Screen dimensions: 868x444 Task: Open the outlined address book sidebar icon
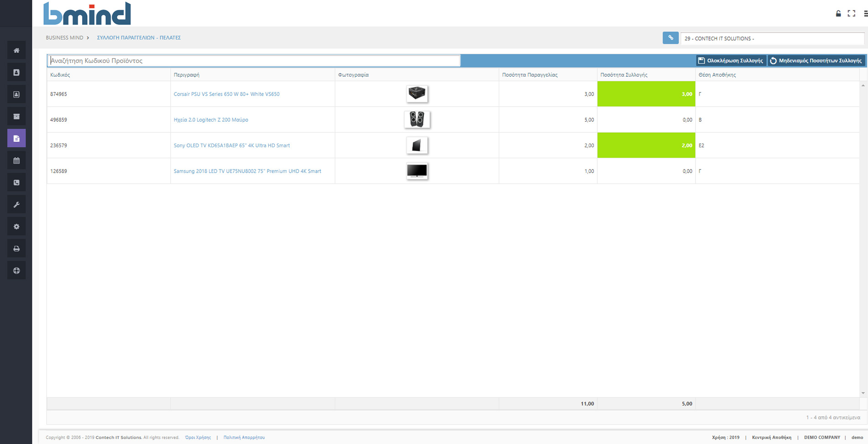point(16,94)
